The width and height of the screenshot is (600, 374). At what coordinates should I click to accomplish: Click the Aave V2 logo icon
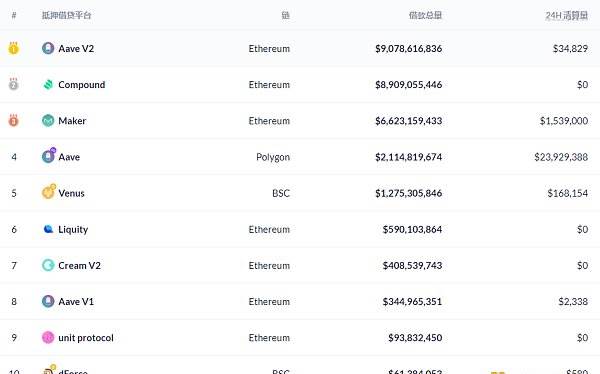48,48
